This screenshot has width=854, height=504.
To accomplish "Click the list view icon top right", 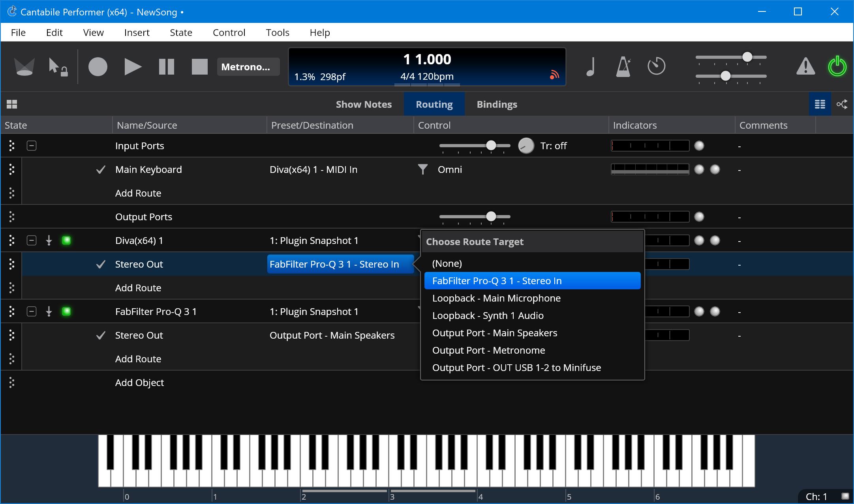I will pos(820,104).
